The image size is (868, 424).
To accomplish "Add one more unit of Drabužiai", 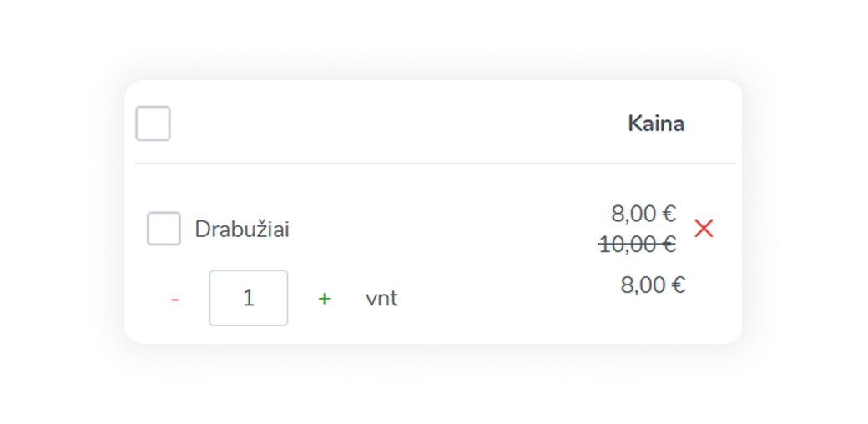I will [x=324, y=298].
